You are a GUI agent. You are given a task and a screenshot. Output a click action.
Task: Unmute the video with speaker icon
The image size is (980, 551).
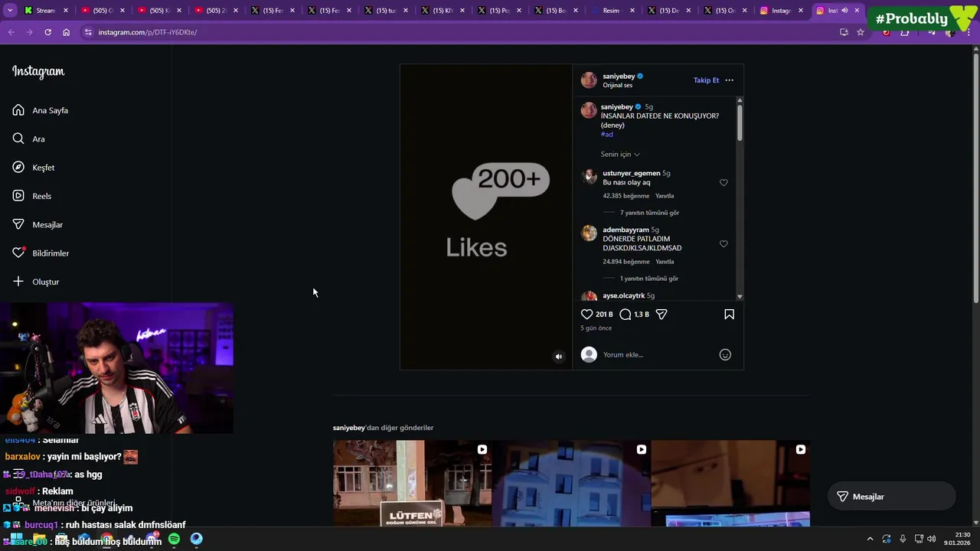point(559,357)
